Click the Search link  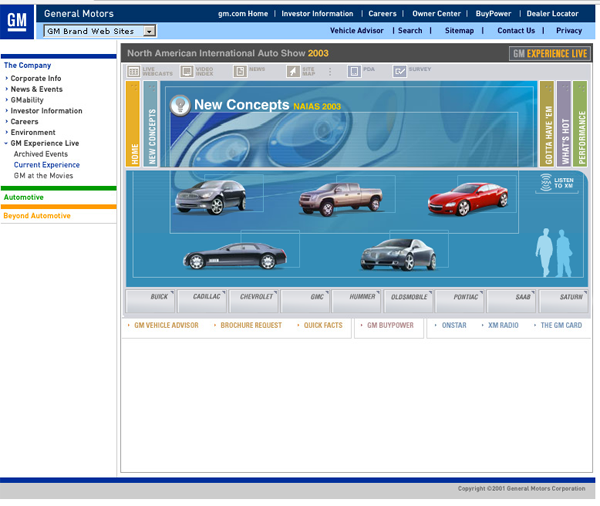pos(410,31)
